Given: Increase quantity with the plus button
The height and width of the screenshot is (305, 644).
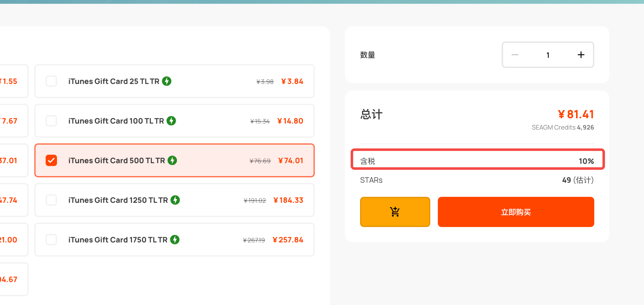Looking at the screenshot, I should tap(581, 55).
